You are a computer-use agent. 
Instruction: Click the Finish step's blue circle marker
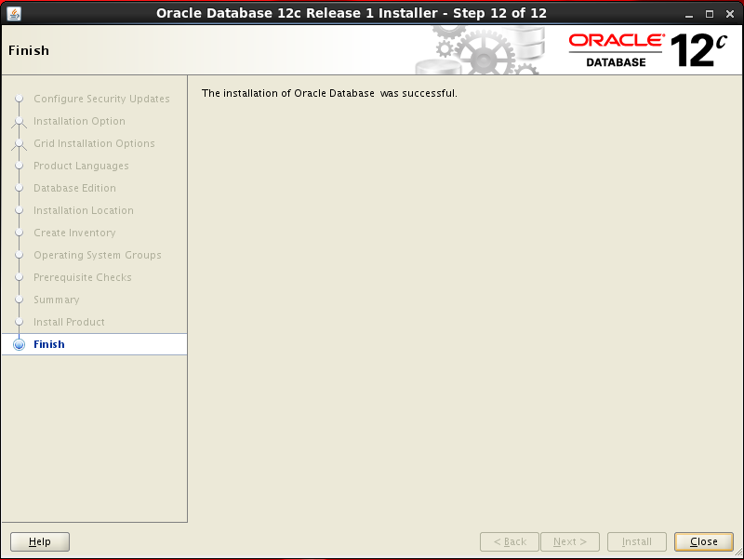click(19, 344)
